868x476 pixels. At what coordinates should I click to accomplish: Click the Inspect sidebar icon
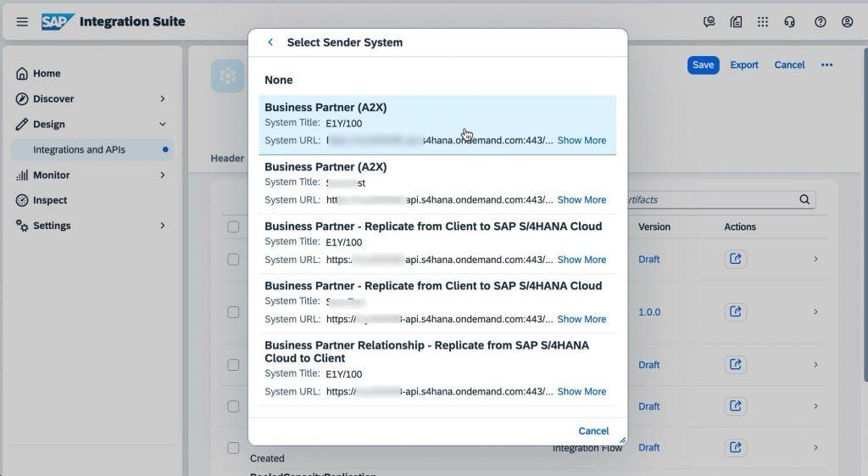coord(21,200)
